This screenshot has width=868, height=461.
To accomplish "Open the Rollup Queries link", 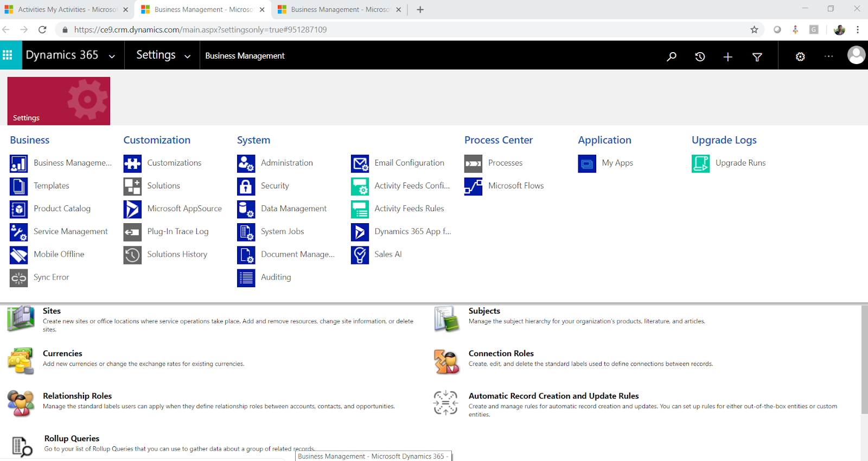I will (72, 438).
